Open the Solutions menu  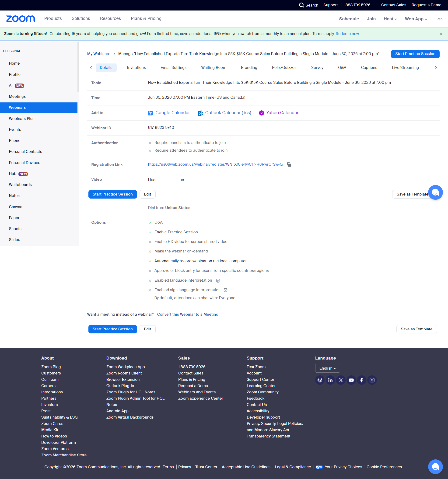point(81,18)
